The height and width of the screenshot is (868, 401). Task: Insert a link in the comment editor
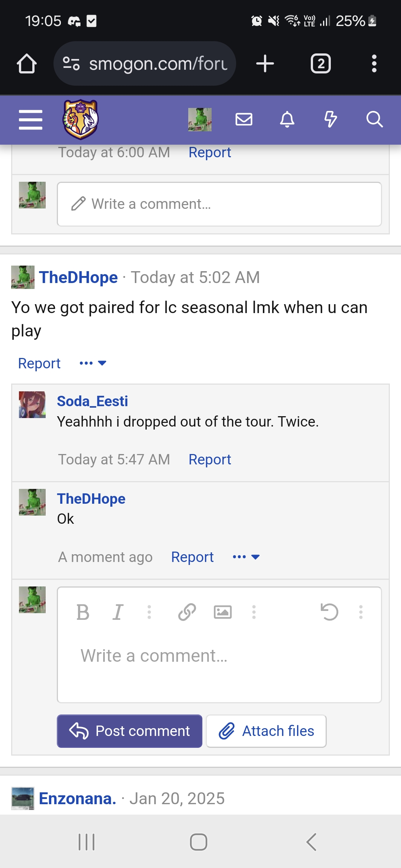[x=187, y=612]
